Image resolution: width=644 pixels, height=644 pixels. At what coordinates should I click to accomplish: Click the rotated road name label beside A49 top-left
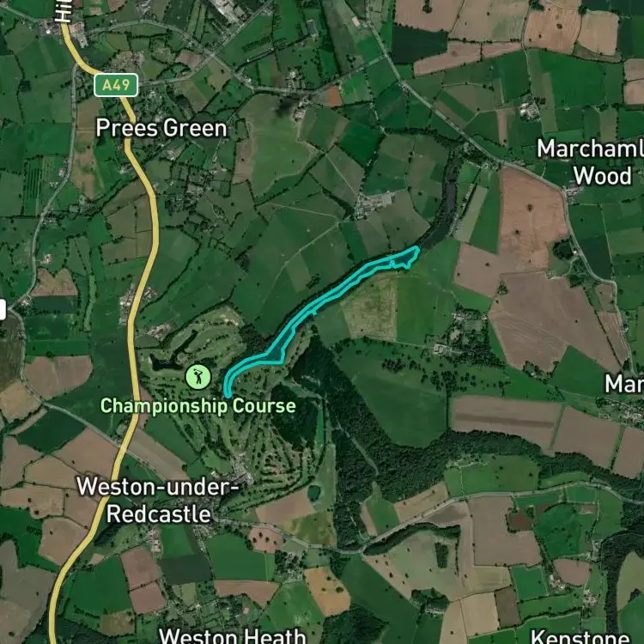[x=64, y=10]
